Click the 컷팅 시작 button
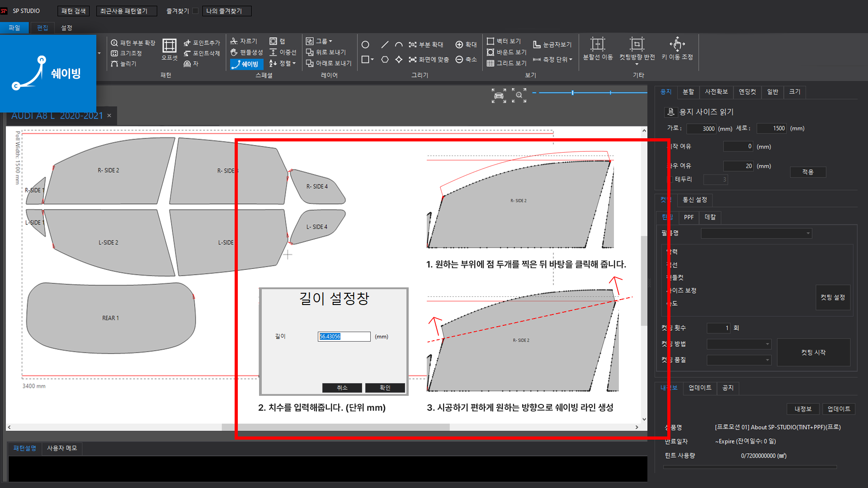The width and height of the screenshot is (868, 488). pos(813,352)
